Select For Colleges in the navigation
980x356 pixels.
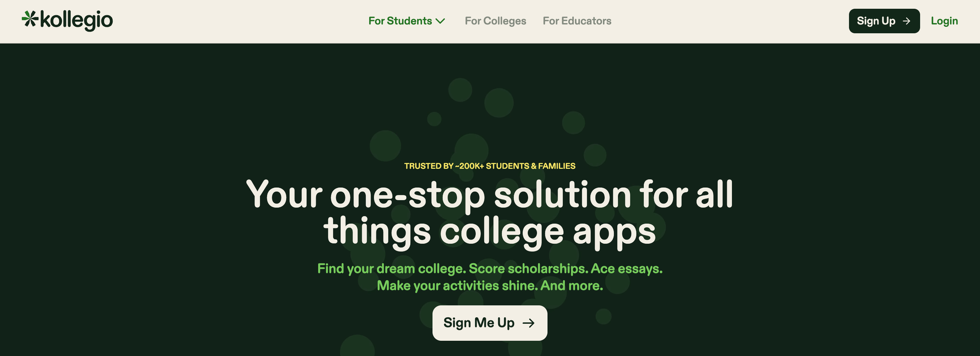click(495, 21)
